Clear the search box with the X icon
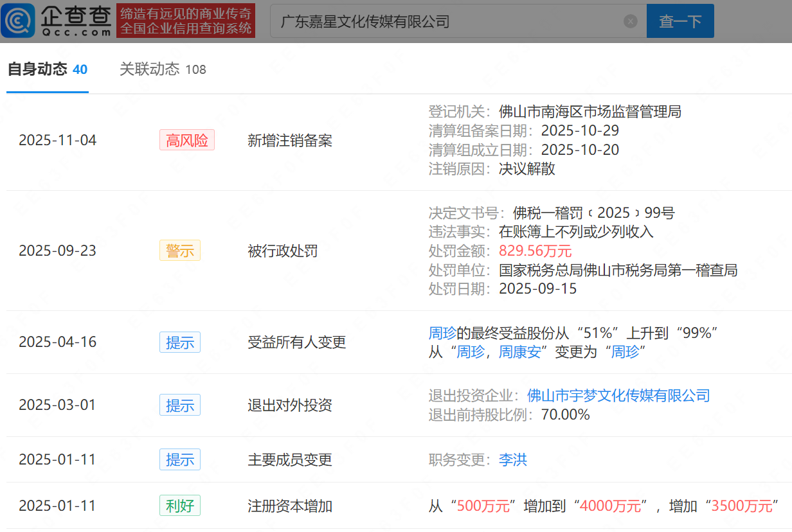Image resolution: width=792 pixels, height=532 pixels. (630, 21)
